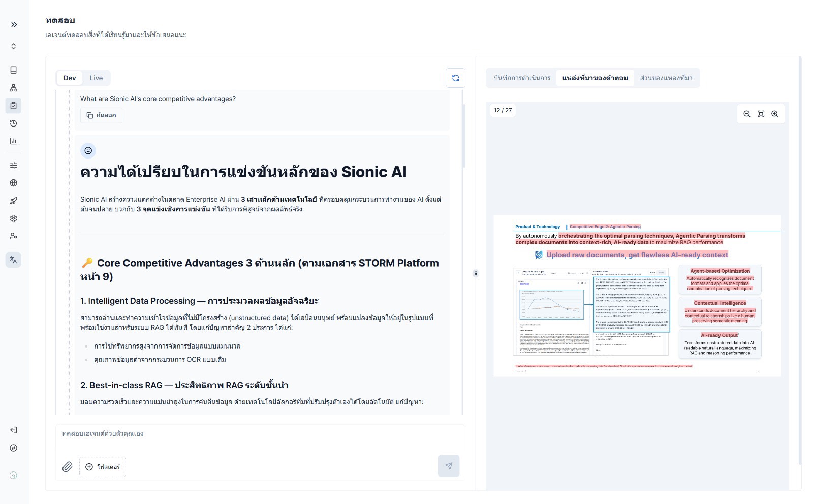Click the panel divider grip handle
This screenshot has height=504, width=813.
[476, 273]
